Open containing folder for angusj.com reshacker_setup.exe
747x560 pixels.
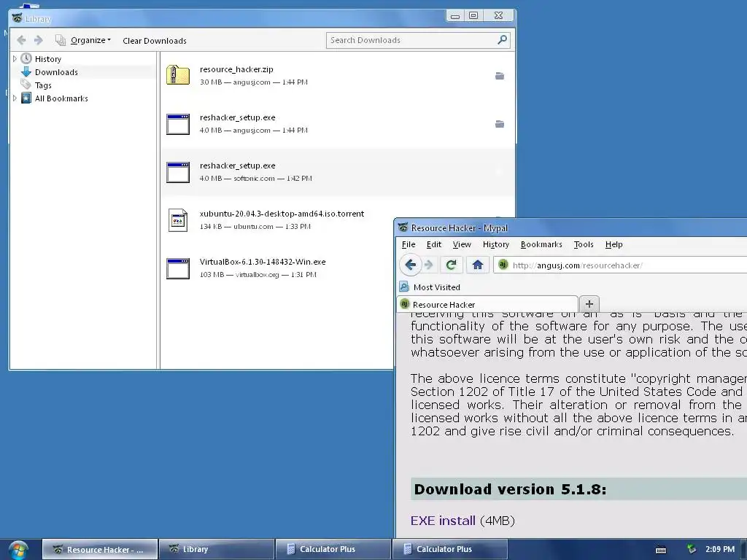(499, 124)
